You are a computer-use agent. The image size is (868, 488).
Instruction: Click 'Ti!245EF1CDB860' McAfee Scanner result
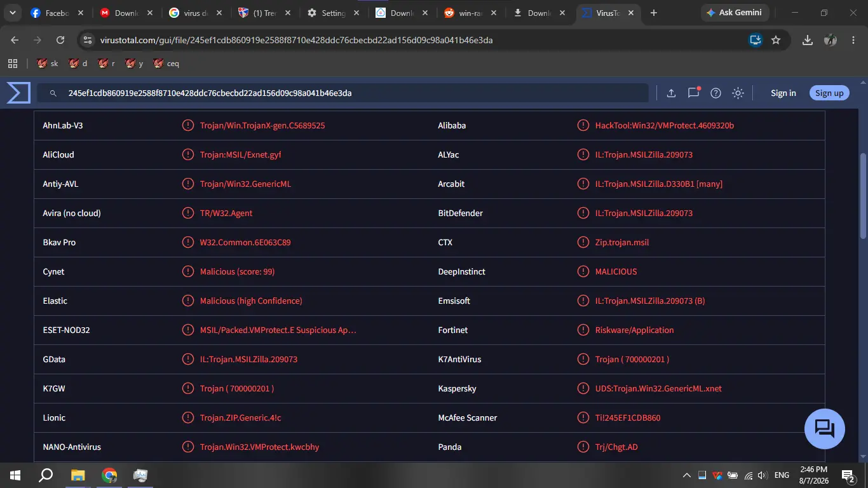628,417
